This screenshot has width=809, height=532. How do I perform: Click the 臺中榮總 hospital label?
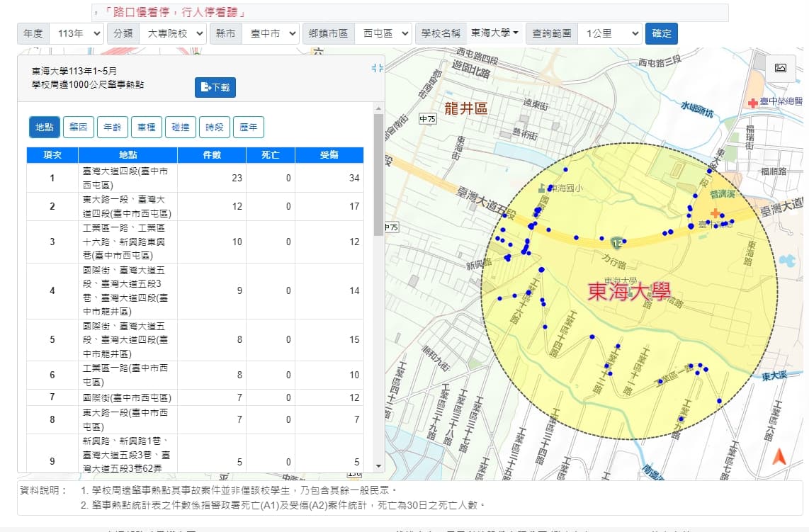point(781,101)
